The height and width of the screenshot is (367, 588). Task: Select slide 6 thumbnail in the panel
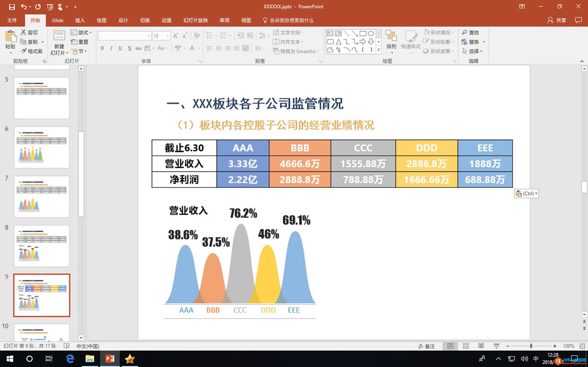pos(42,148)
